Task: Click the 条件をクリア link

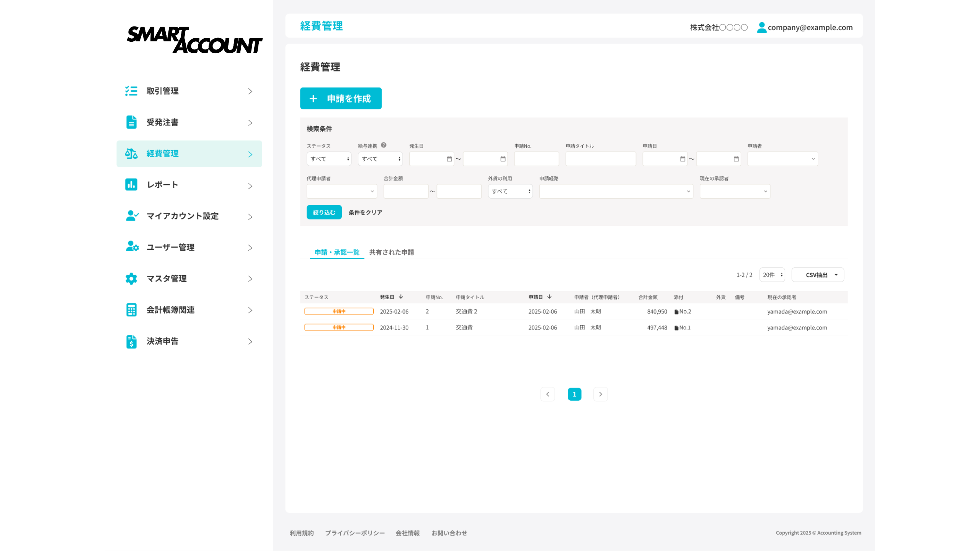Action: coord(365,212)
